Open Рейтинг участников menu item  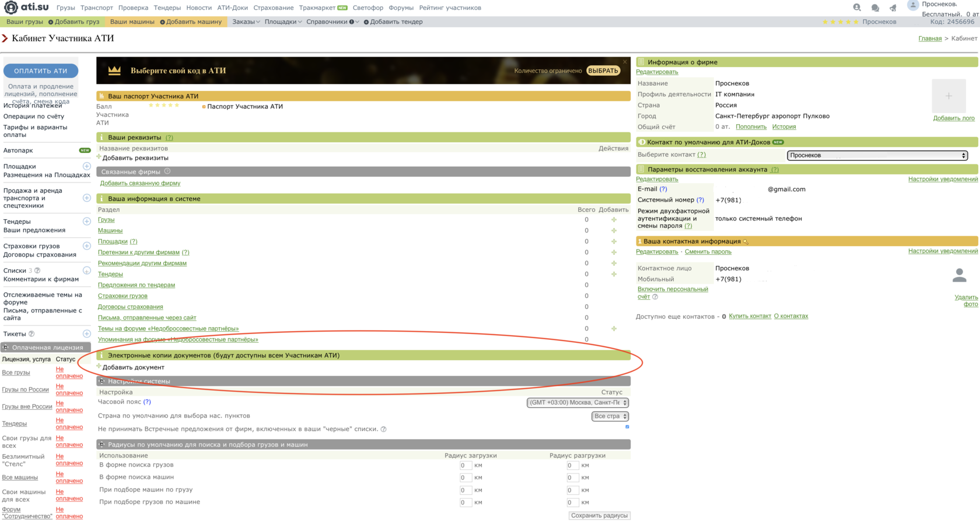[x=450, y=8]
